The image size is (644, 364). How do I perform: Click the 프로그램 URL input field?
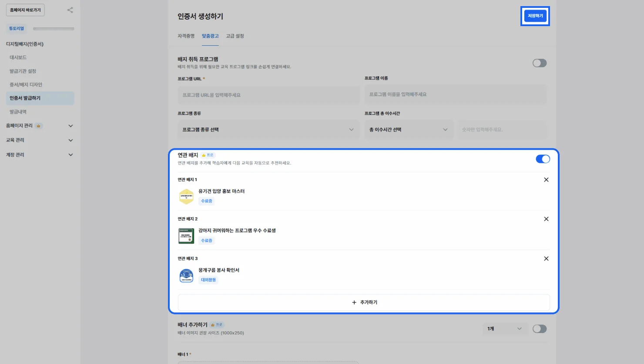(268, 95)
